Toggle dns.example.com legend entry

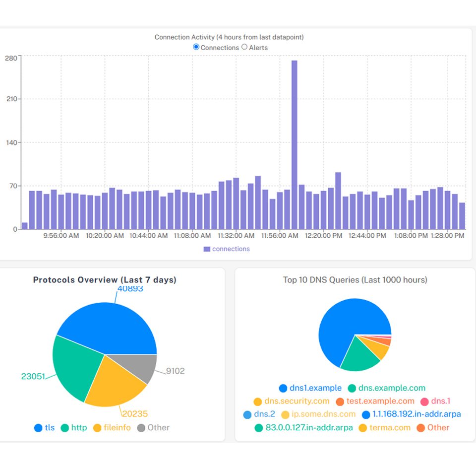pyautogui.click(x=386, y=388)
